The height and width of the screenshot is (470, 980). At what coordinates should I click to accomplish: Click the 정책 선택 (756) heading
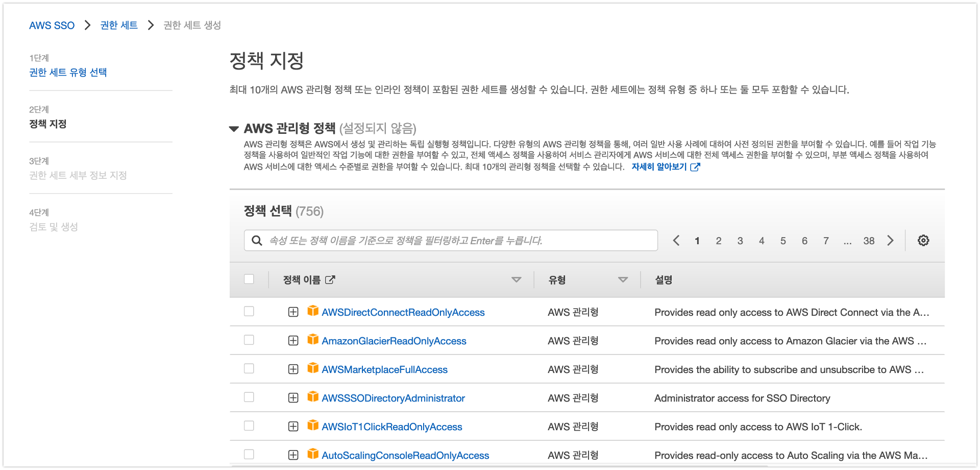coord(284,211)
